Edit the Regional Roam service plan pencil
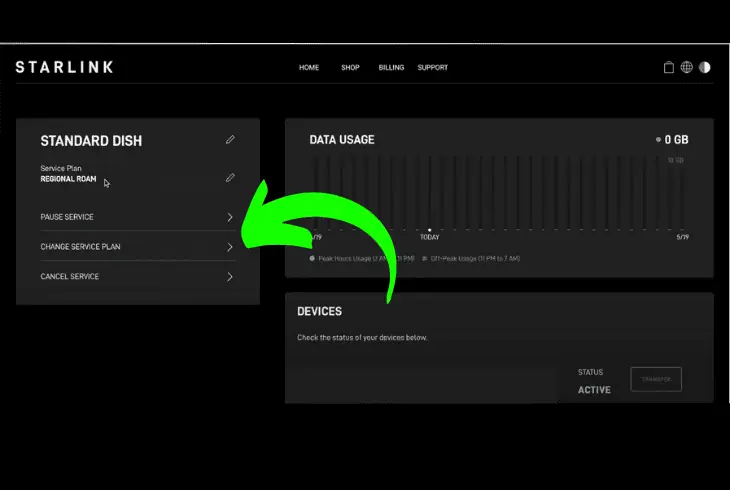This screenshot has width=730, height=490. tap(230, 178)
